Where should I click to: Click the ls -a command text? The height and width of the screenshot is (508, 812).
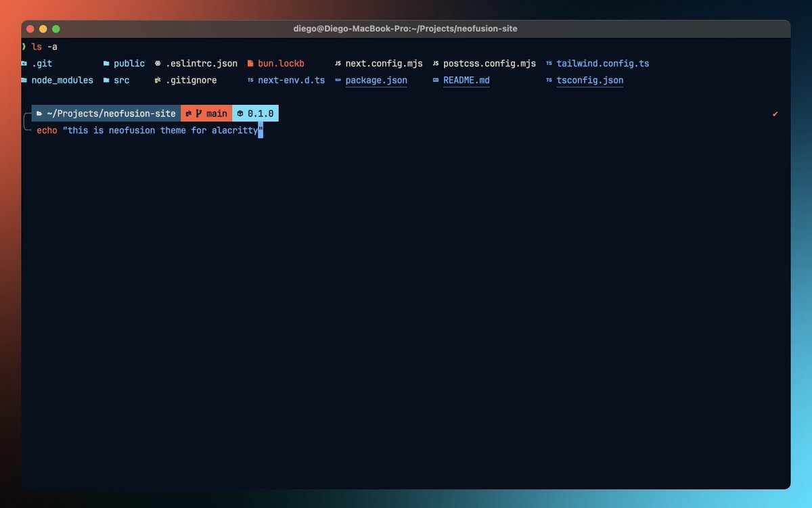point(44,47)
